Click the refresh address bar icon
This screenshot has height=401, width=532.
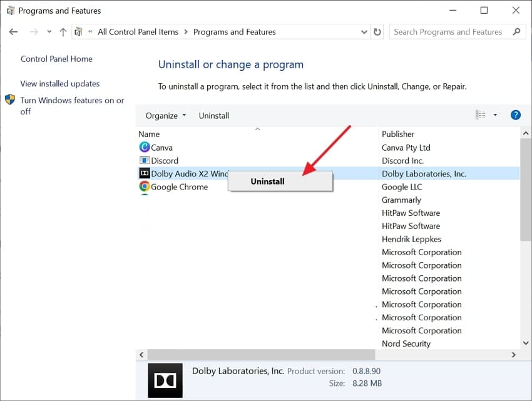377,32
